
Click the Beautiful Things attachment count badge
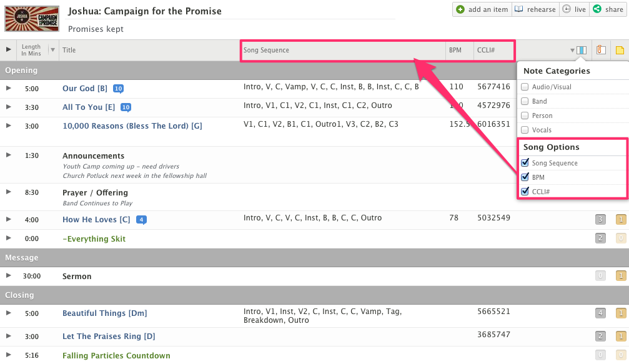pos(600,313)
